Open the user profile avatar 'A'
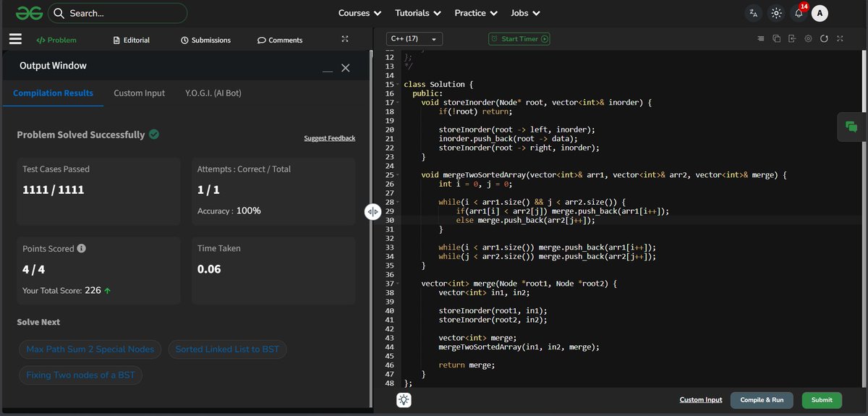 (820, 13)
